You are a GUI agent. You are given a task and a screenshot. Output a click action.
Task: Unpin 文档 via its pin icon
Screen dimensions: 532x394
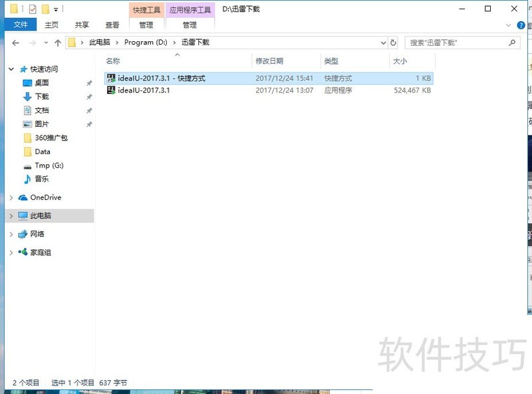tap(89, 110)
